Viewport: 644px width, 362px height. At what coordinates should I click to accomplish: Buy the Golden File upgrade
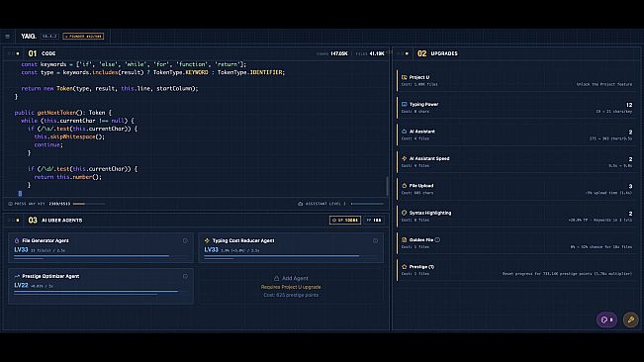tap(516, 243)
